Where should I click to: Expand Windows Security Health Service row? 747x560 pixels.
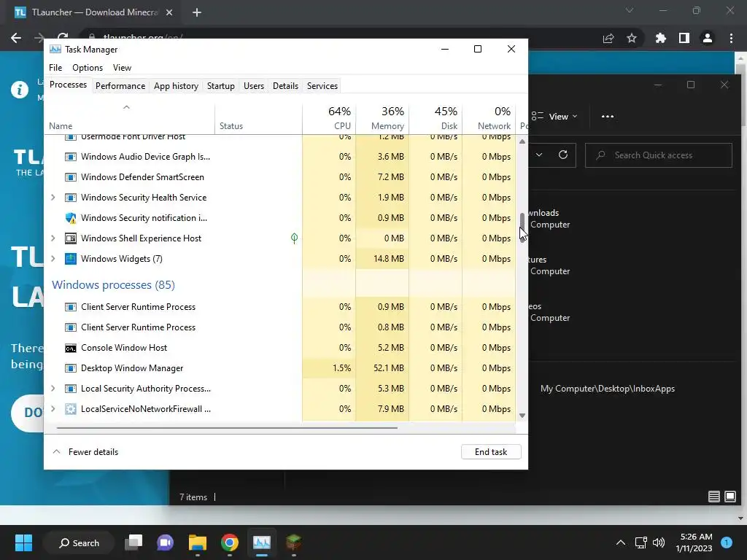[53, 198]
